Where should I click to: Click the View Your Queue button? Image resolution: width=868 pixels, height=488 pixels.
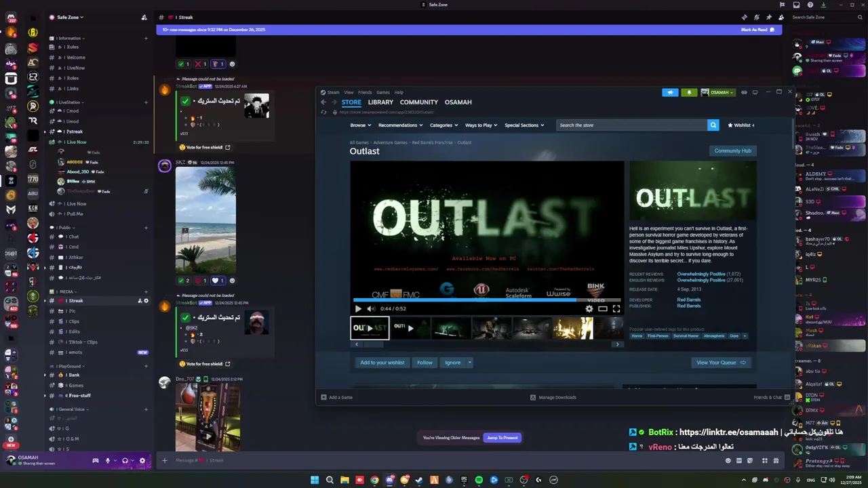pyautogui.click(x=721, y=363)
